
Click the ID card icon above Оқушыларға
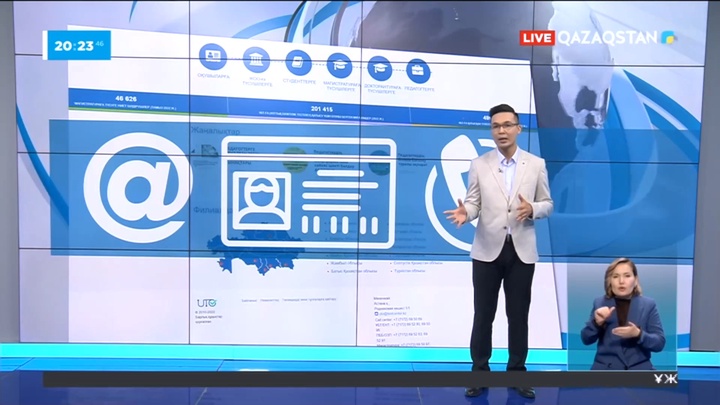coord(213,57)
